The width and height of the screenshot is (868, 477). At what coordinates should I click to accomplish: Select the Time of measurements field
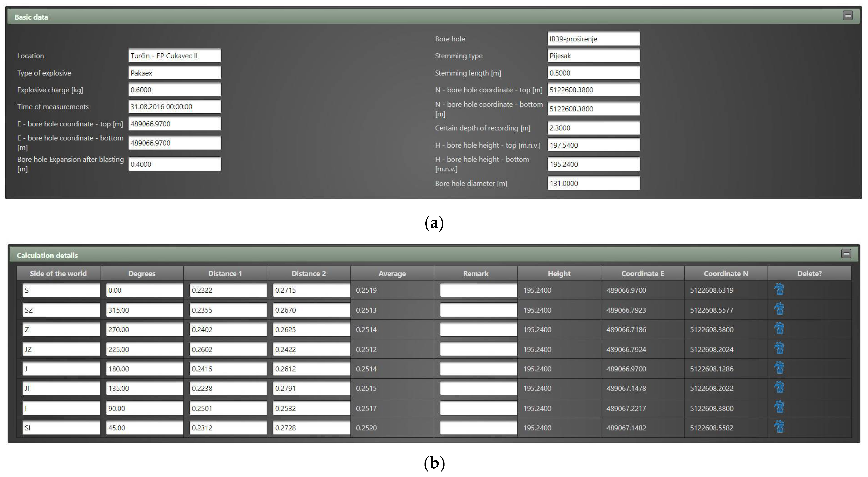click(x=174, y=107)
